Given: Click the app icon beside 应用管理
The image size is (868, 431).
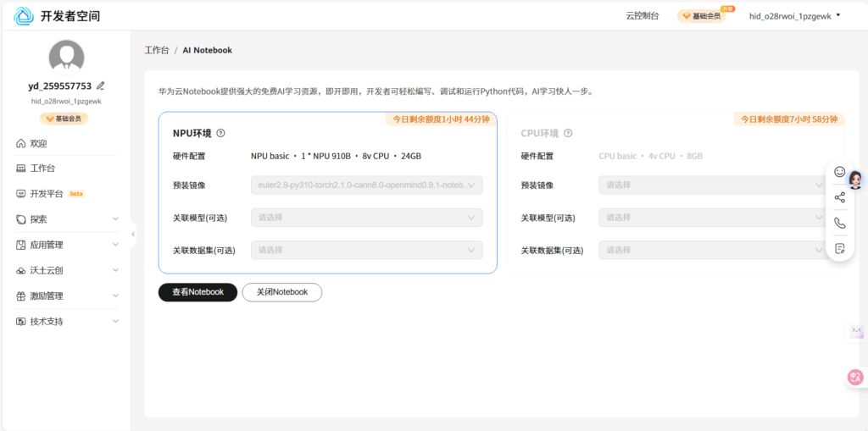Looking at the screenshot, I should coord(21,245).
